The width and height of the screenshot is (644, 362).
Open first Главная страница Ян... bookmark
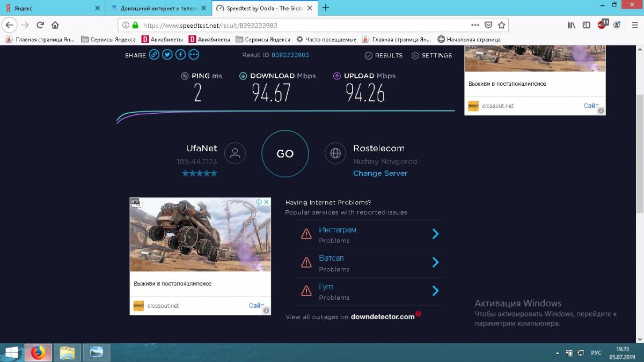click(x=40, y=39)
